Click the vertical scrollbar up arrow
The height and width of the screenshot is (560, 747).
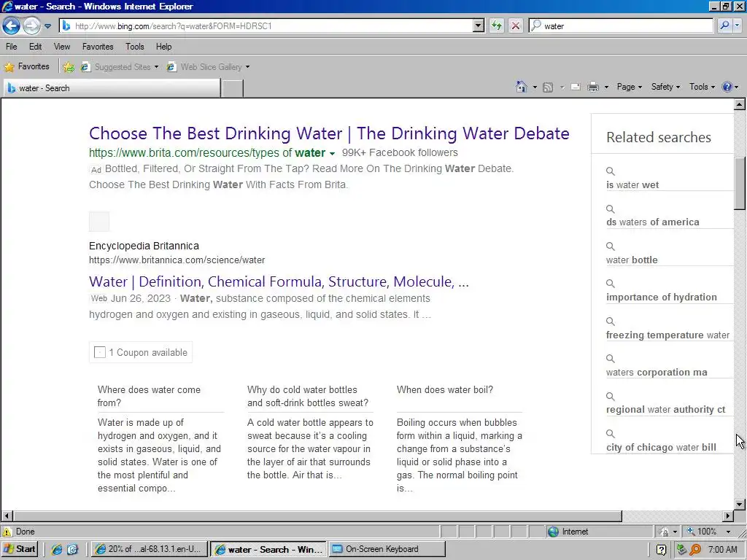[x=740, y=104]
